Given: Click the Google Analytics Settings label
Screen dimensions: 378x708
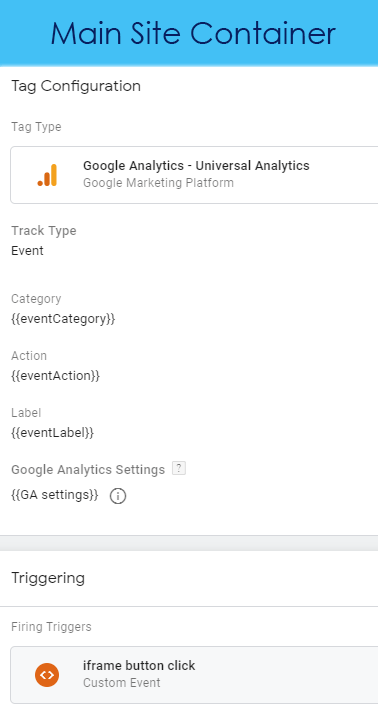Looking at the screenshot, I should point(88,470).
